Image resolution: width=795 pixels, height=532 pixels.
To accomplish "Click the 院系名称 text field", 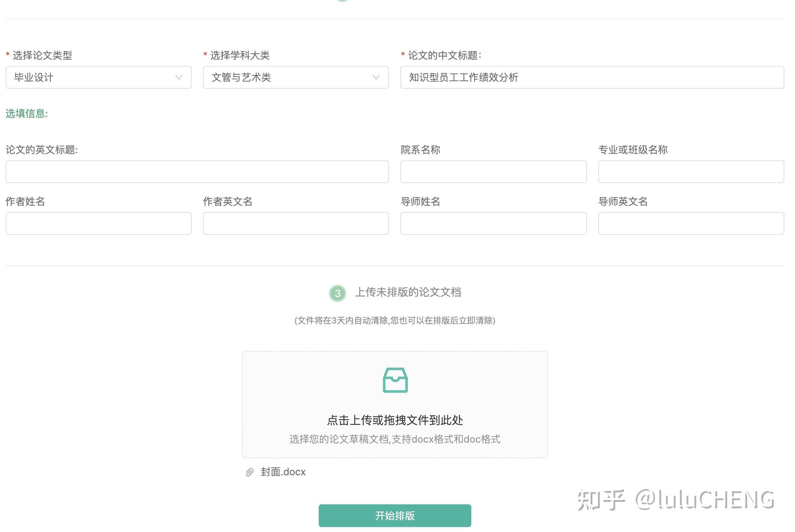I will click(x=493, y=172).
